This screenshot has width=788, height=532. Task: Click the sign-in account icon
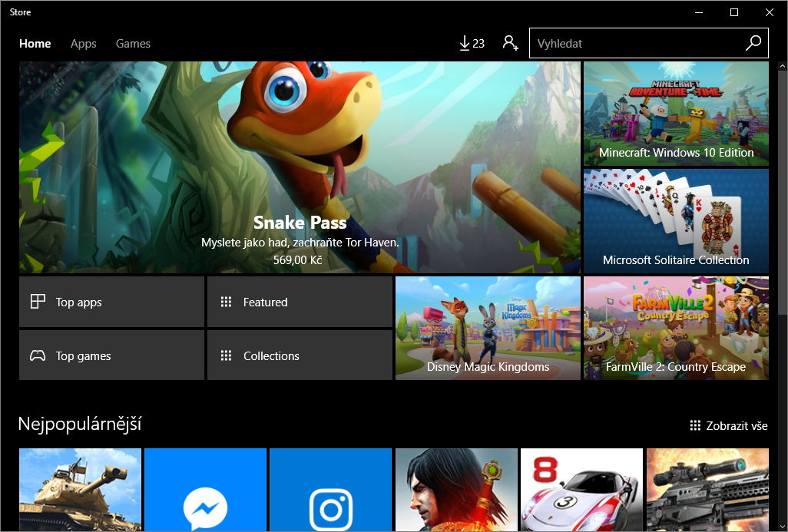pyautogui.click(x=510, y=43)
